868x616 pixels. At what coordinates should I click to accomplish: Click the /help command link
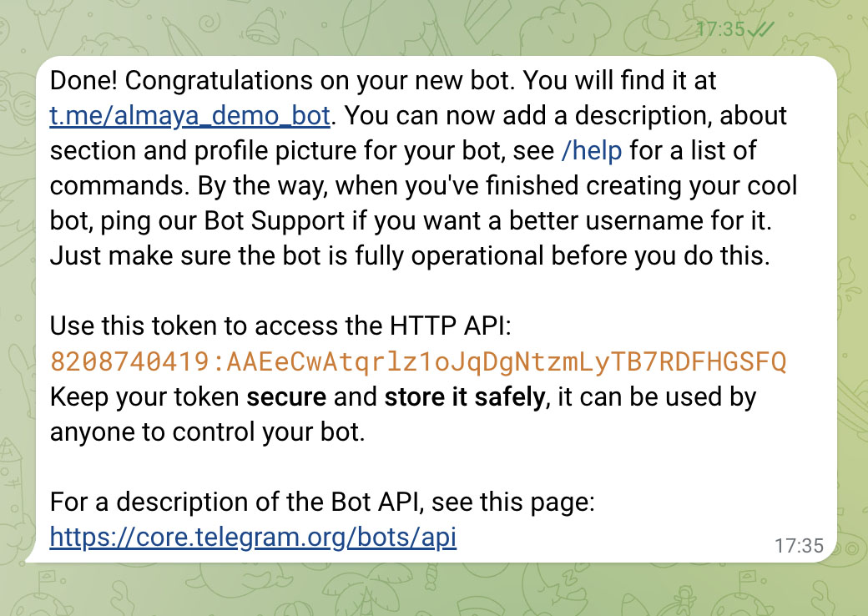(591, 150)
